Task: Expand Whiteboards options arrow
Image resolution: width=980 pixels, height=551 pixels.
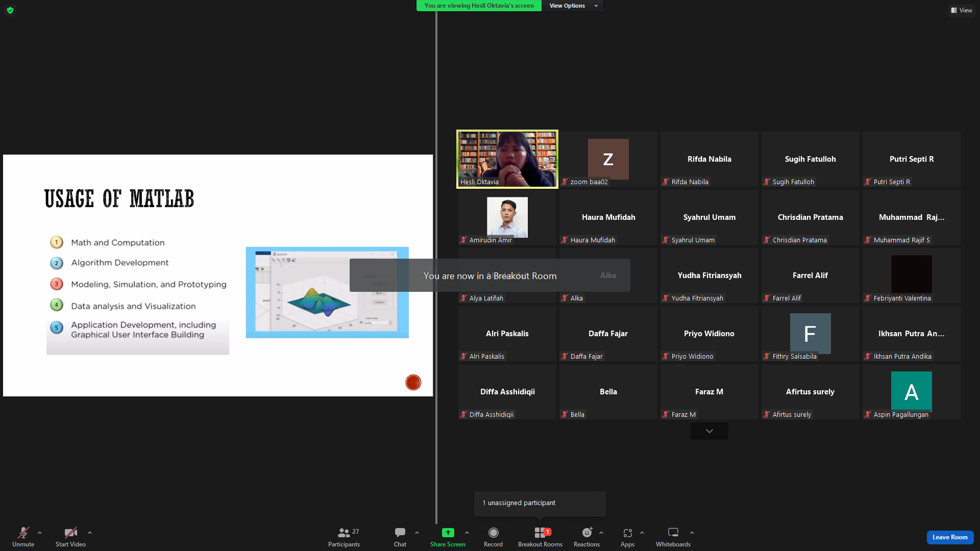Action: [692, 533]
